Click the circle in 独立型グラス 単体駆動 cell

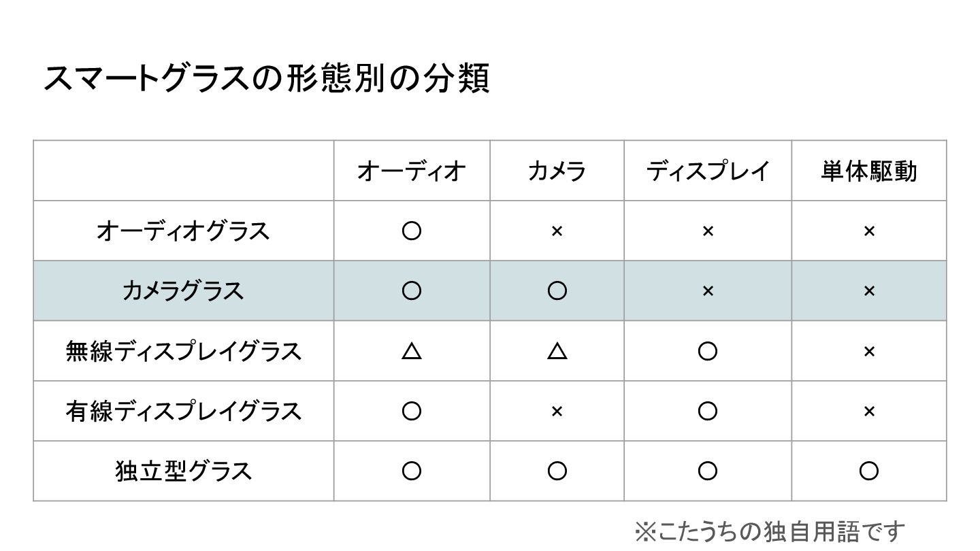pyautogui.click(x=869, y=471)
